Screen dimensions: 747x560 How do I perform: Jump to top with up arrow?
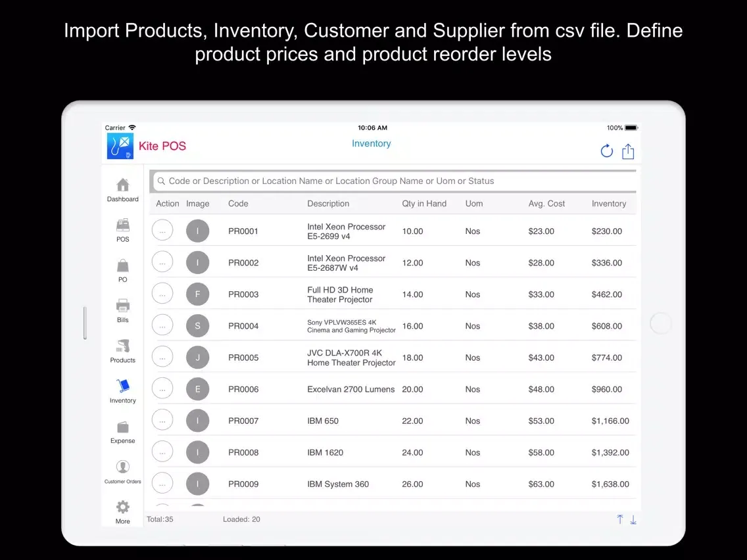tap(620, 519)
